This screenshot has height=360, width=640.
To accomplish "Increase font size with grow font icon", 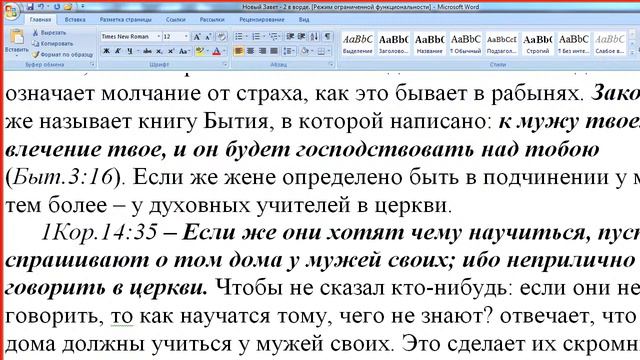I will 197,37.
